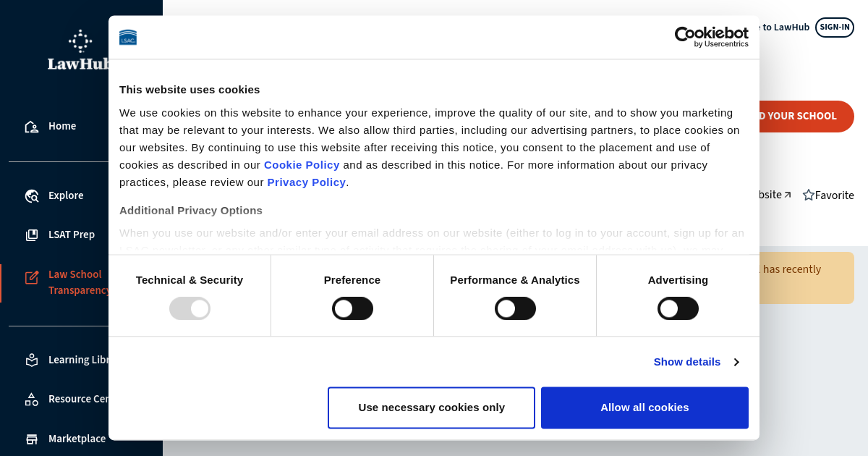Open the Cookie Policy link
868x456 pixels.
click(302, 165)
